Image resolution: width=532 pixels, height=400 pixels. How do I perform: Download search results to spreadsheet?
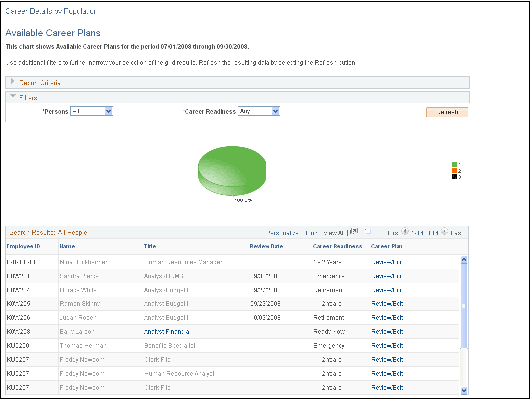[x=367, y=231]
